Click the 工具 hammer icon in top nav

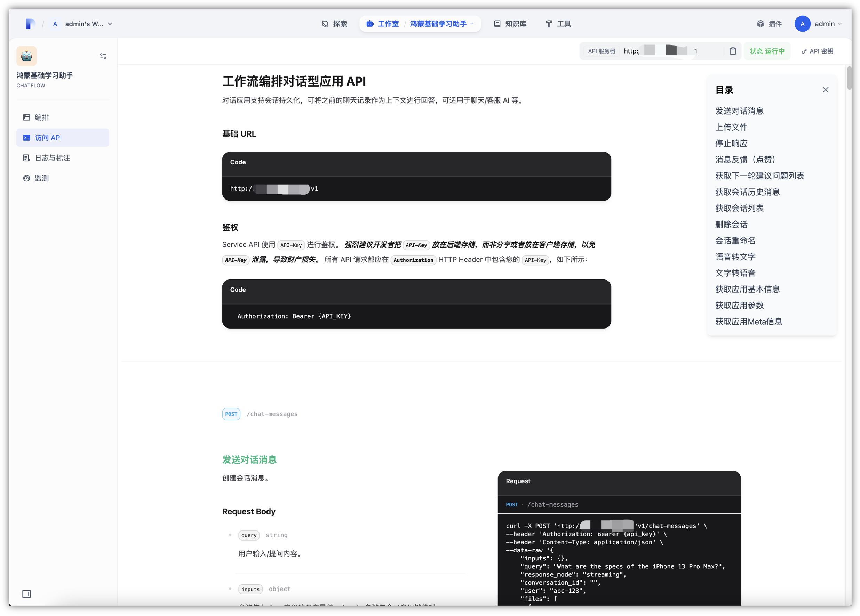coord(549,24)
